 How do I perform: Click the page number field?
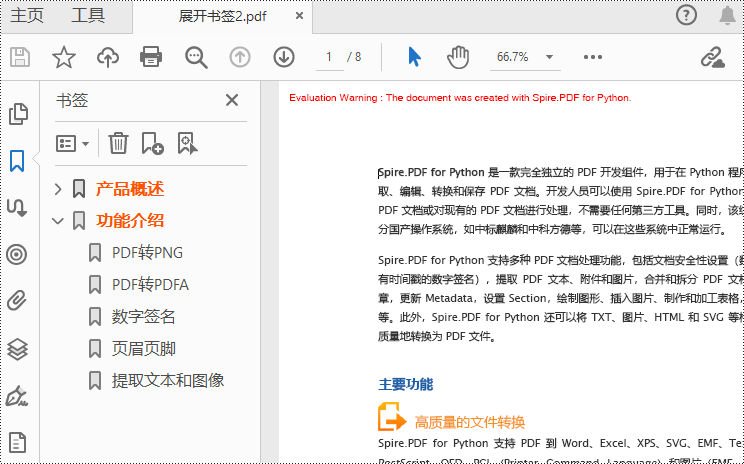pyautogui.click(x=329, y=57)
